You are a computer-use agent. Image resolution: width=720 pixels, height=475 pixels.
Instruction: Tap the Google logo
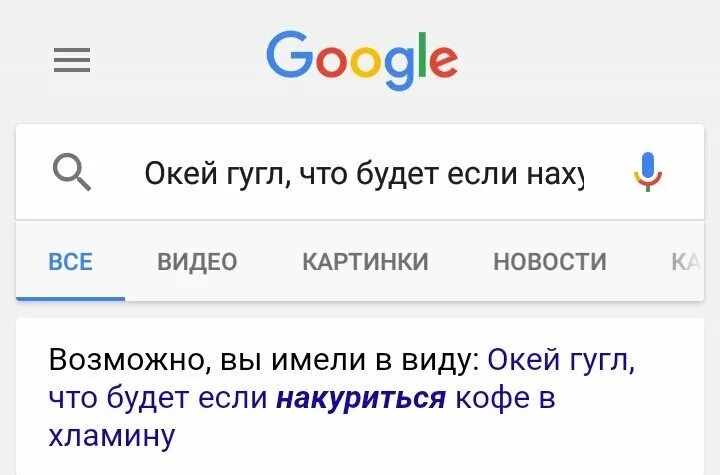pos(362,60)
